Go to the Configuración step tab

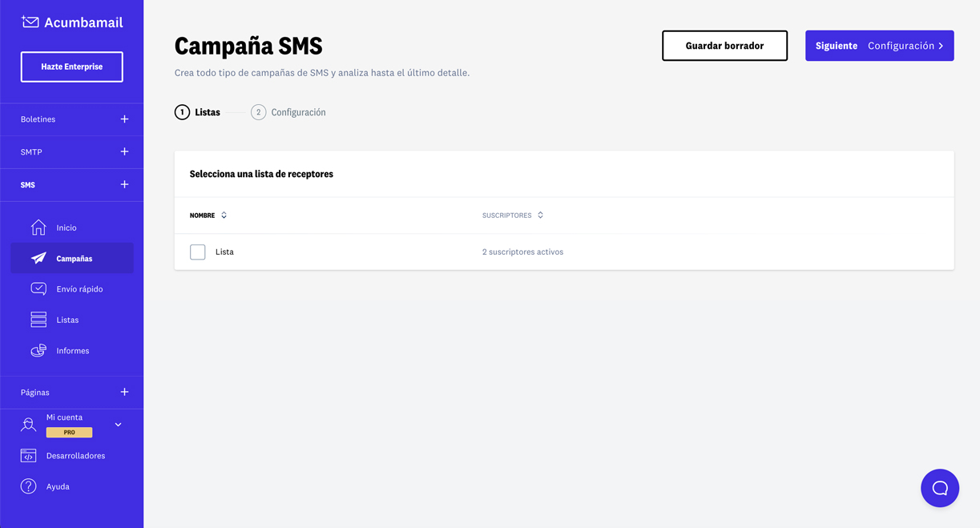pyautogui.click(x=289, y=112)
